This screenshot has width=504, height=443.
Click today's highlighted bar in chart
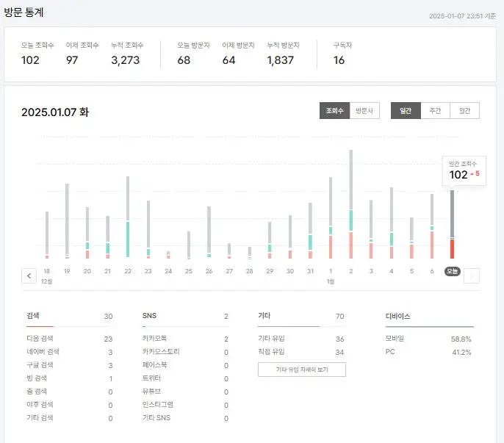pyautogui.click(x=453, y=224)
